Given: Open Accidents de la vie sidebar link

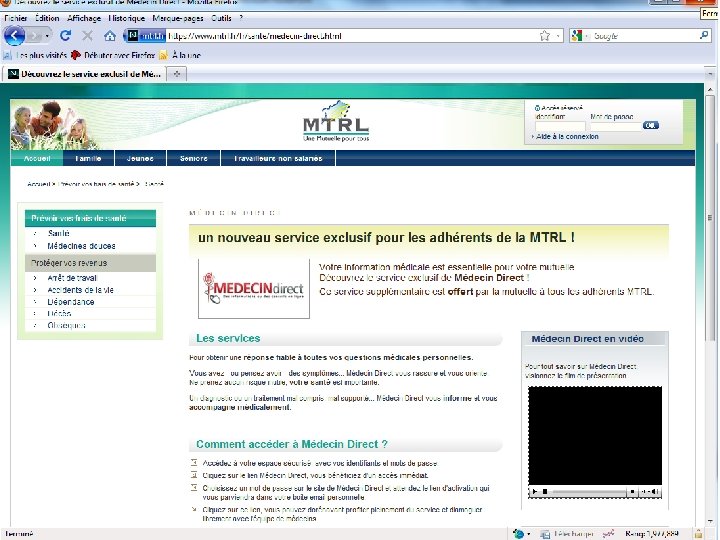Looking at the screenshot, I should tap(80, 290).
